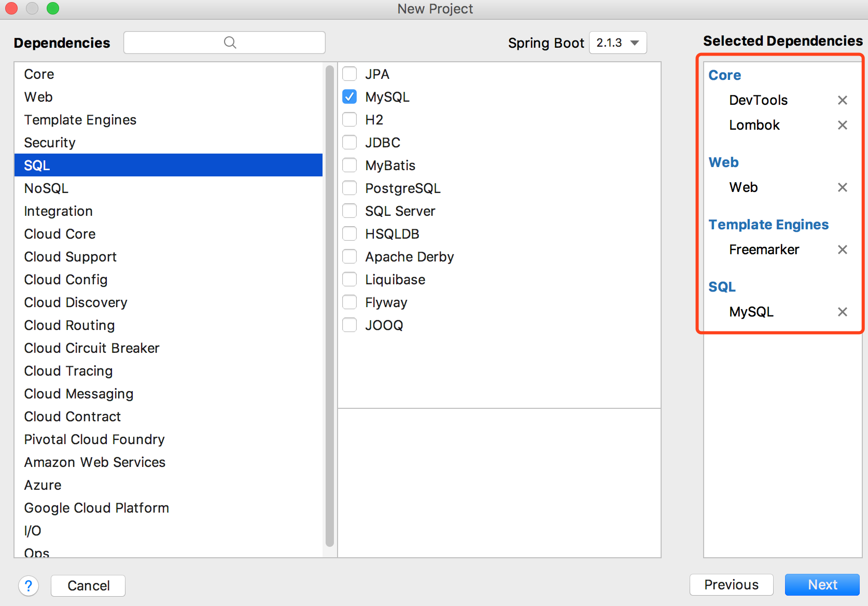Remove Lombok from selected dependencies

(x=842, y=125)
